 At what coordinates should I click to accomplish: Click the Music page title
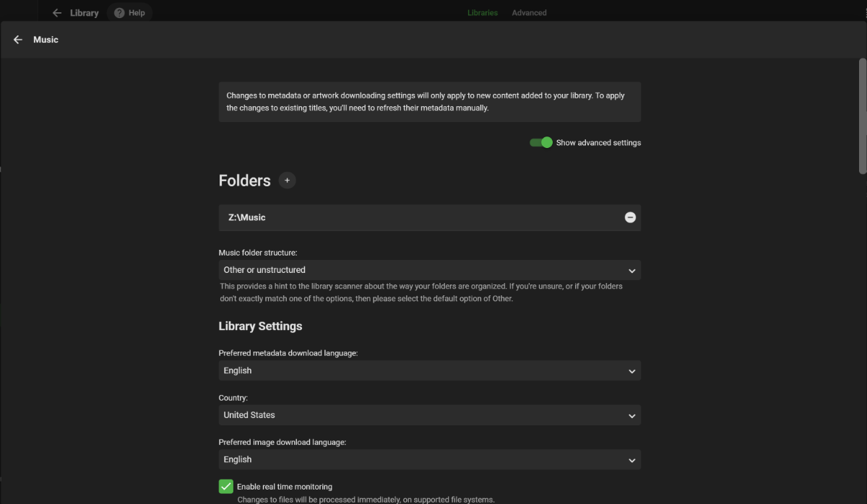pos(46,40)
